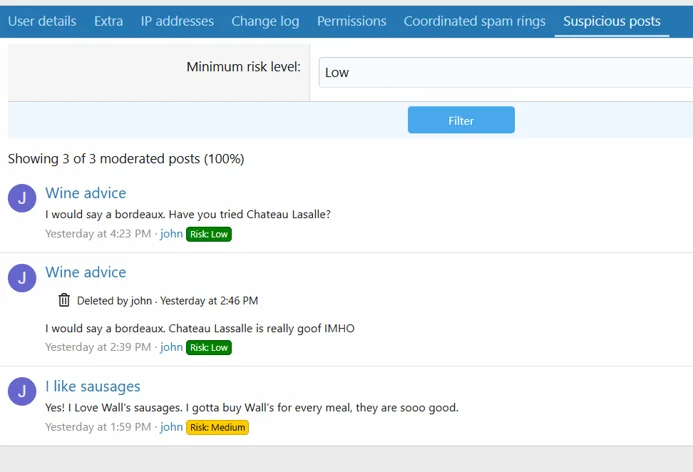This screenshot has height=472, width=693.
Task: Open the Minimum risk level dropdown
Action: [x=506, y=72]
